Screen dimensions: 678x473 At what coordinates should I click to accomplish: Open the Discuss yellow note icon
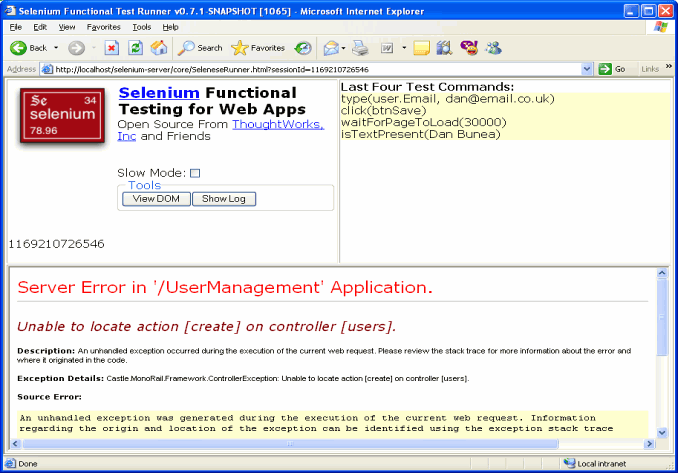(421, 48)
